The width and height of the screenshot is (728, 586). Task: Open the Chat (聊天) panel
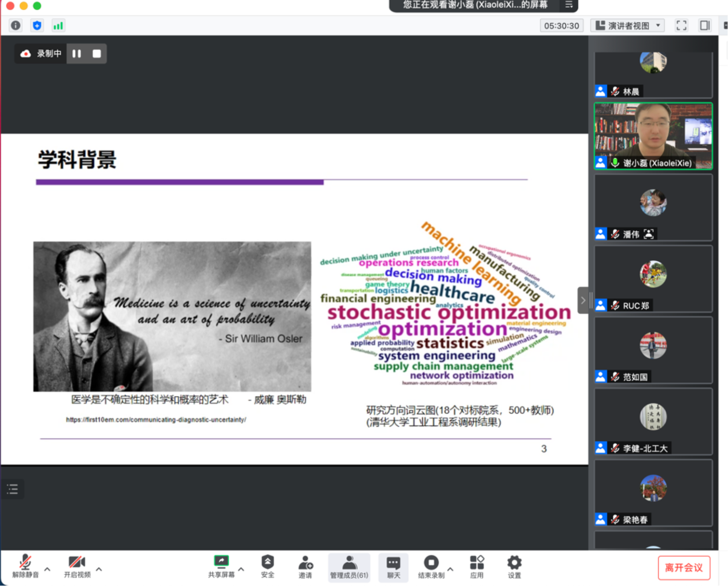coord(393,566)
